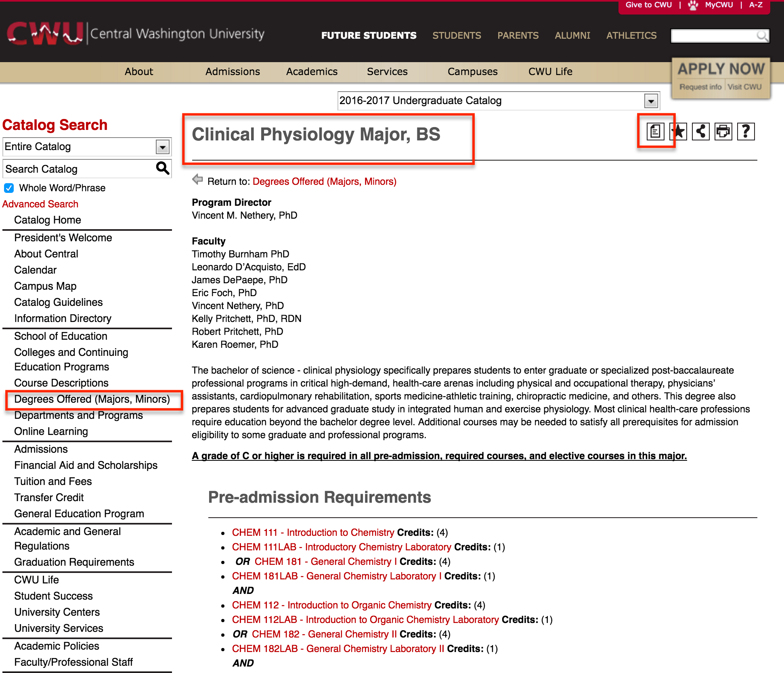Open the Services menu

click(x=387, y=71)
